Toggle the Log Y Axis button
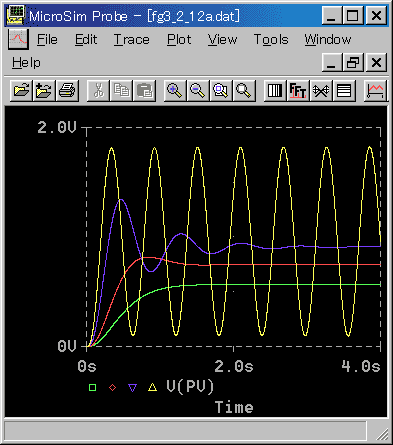 coord(344,90)
